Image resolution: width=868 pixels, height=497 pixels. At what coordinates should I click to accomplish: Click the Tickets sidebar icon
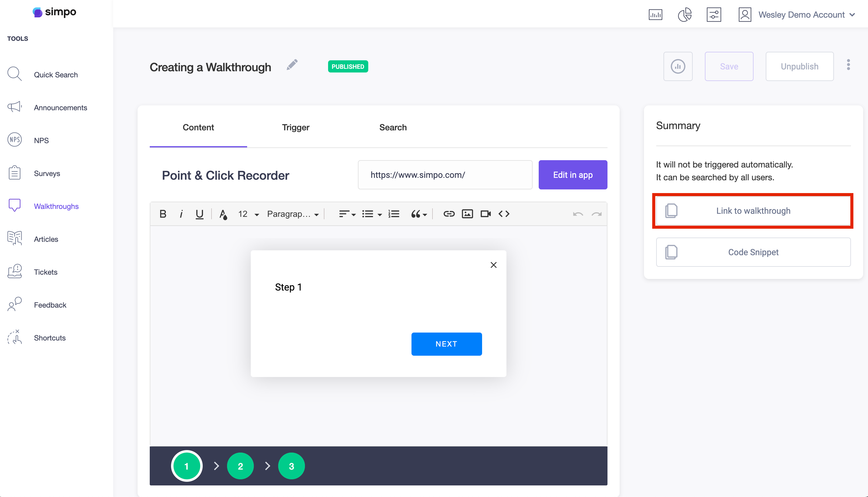pos(15,272)
